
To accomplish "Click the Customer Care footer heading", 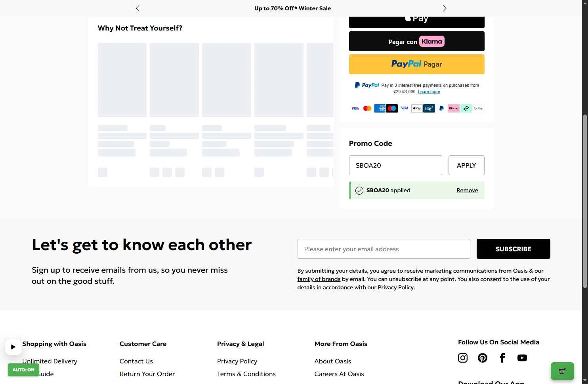I will click(143, 344).
